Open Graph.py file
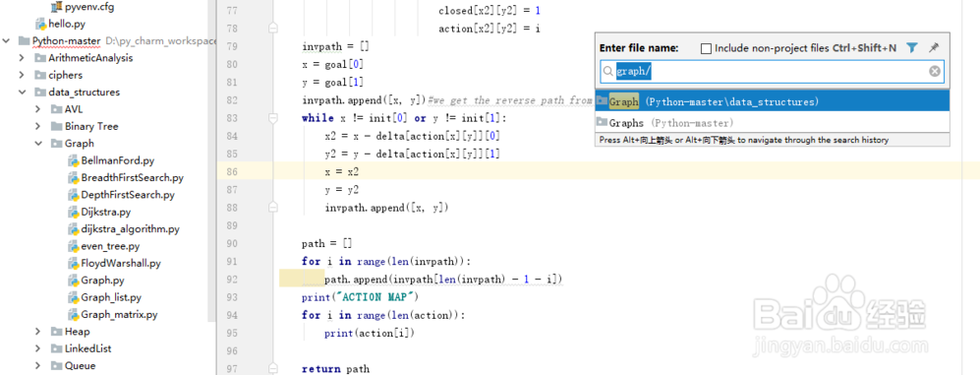Screen dimensions: 980x375 point(102,280)
